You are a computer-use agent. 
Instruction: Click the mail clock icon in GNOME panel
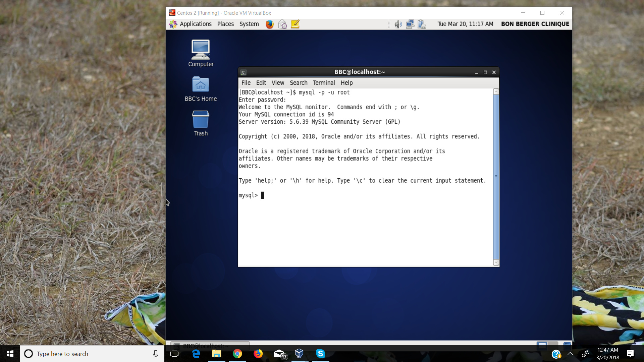tap(282, 24)
